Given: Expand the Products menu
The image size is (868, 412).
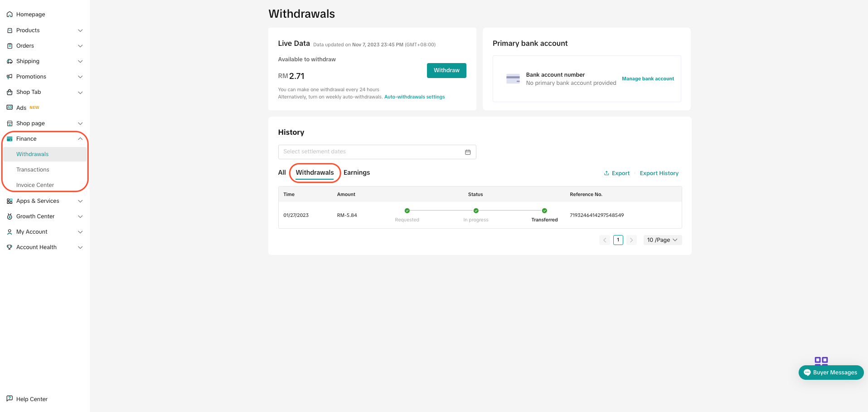Looking at the screenshot, I should click(x=80, y=30).
